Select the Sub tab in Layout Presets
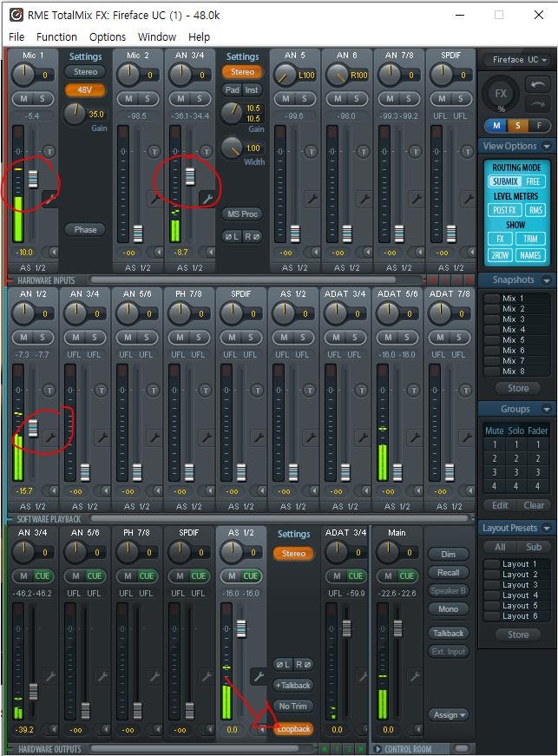Viewport: 558px width, 756px height. point(534,547)
